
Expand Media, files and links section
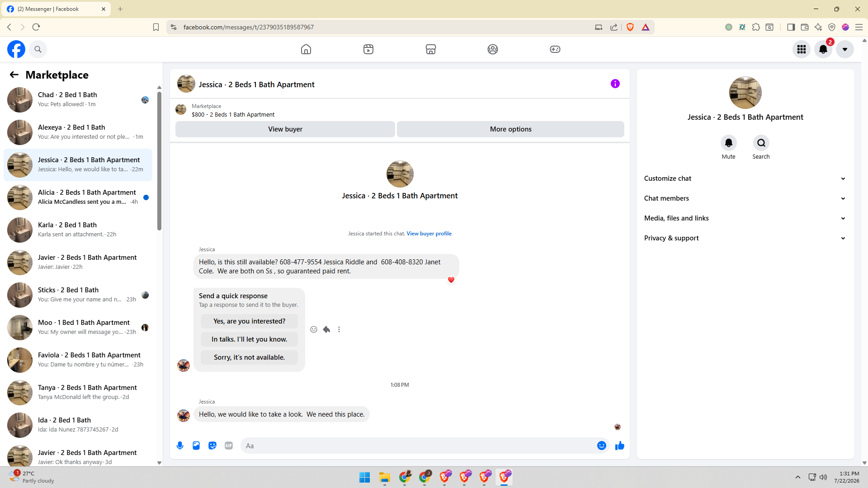[x=745, y=218]
